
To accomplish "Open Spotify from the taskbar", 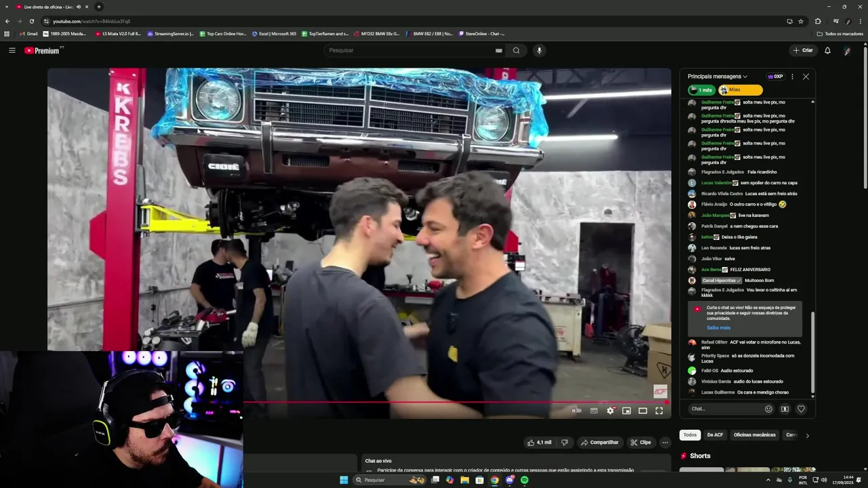I will point(524,480).
